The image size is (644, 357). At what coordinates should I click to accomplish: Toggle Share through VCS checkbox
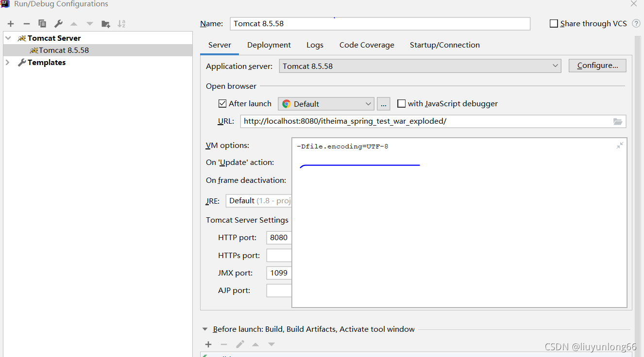click(x=554, y=23)
